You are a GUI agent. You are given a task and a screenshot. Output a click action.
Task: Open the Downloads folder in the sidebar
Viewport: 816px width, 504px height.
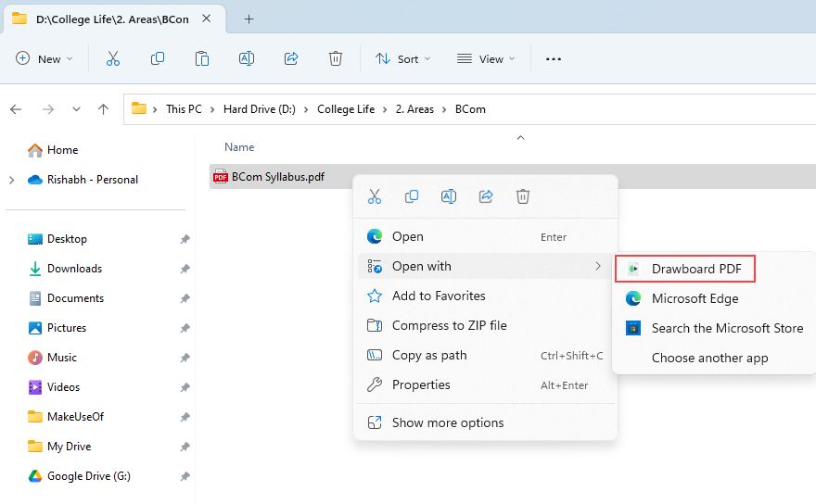point(74,269)
